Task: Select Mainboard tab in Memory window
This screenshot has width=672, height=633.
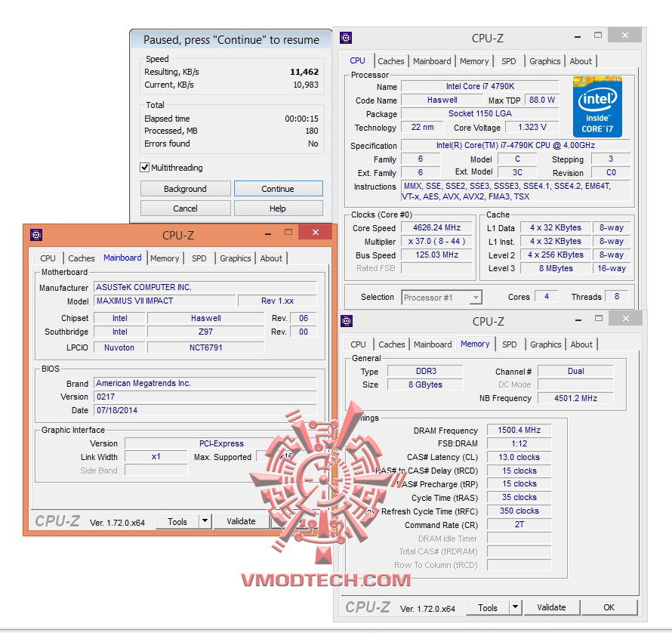Action: (x=433, y=344)
